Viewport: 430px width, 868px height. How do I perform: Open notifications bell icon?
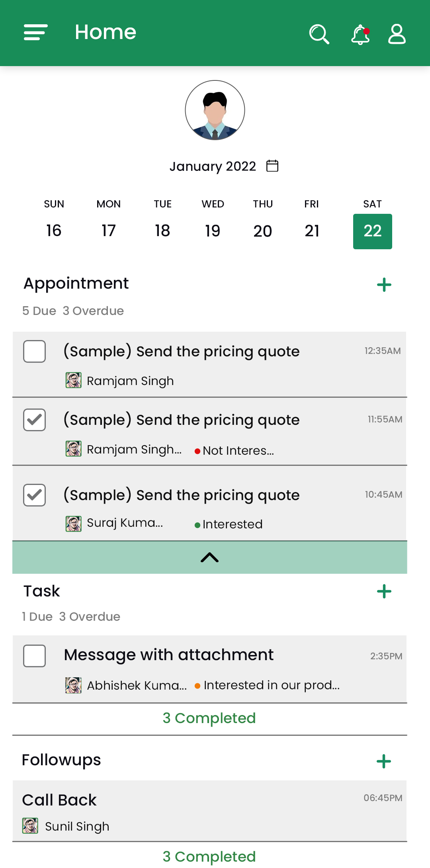(x=360, y=34)
